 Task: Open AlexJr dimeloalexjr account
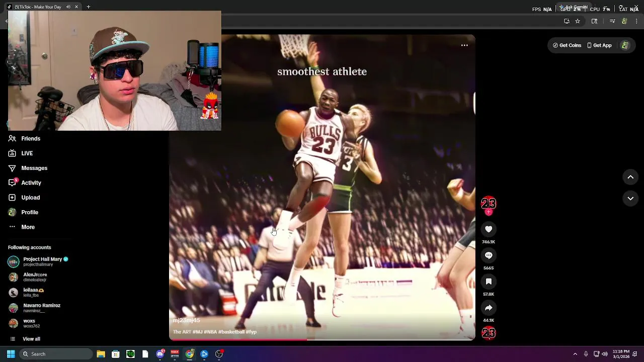28,277
